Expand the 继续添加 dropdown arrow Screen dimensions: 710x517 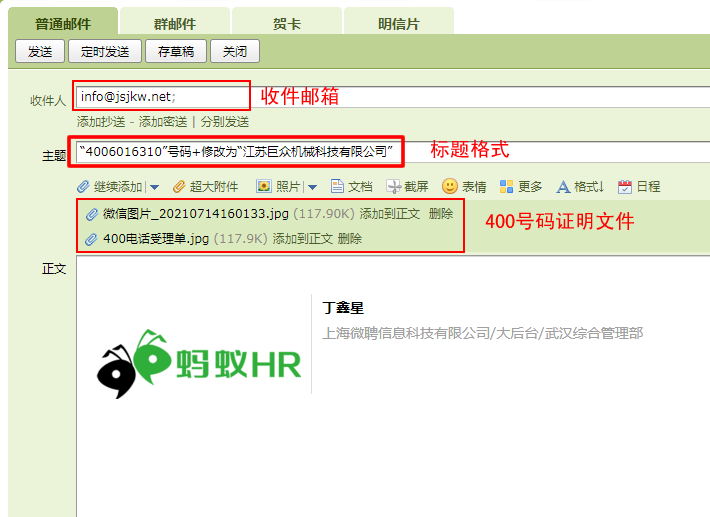pyautogui.click(x=155, y=187)
